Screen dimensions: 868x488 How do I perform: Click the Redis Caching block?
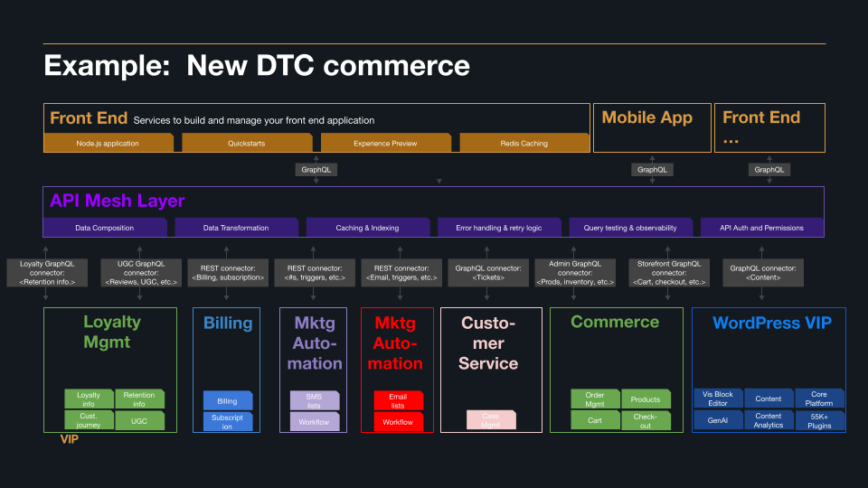coord(524,143)
